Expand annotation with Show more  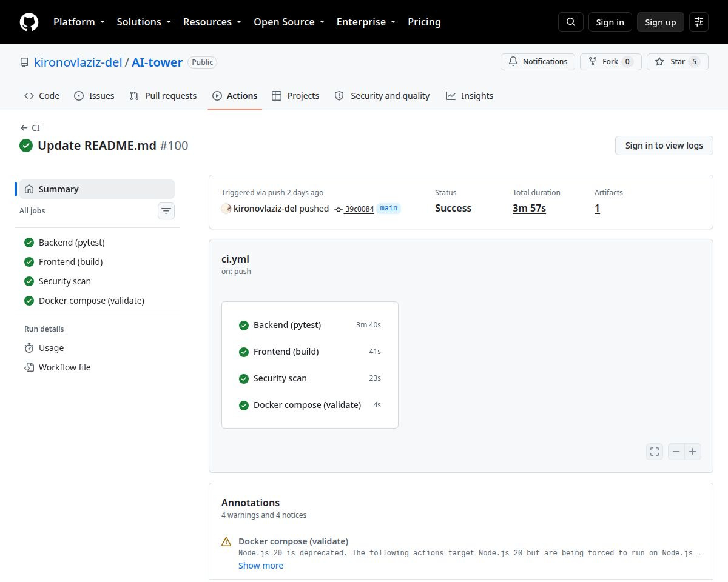click(261, 566)
